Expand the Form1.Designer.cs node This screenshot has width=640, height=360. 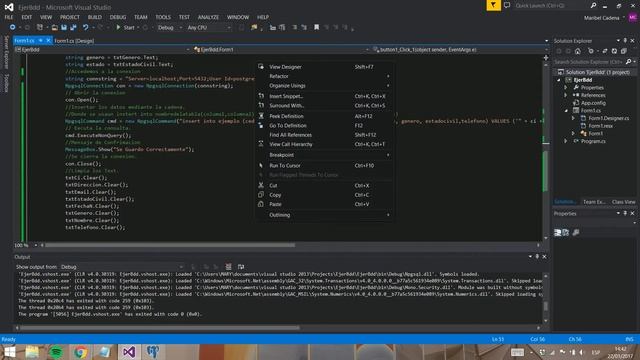pos(573,118)
